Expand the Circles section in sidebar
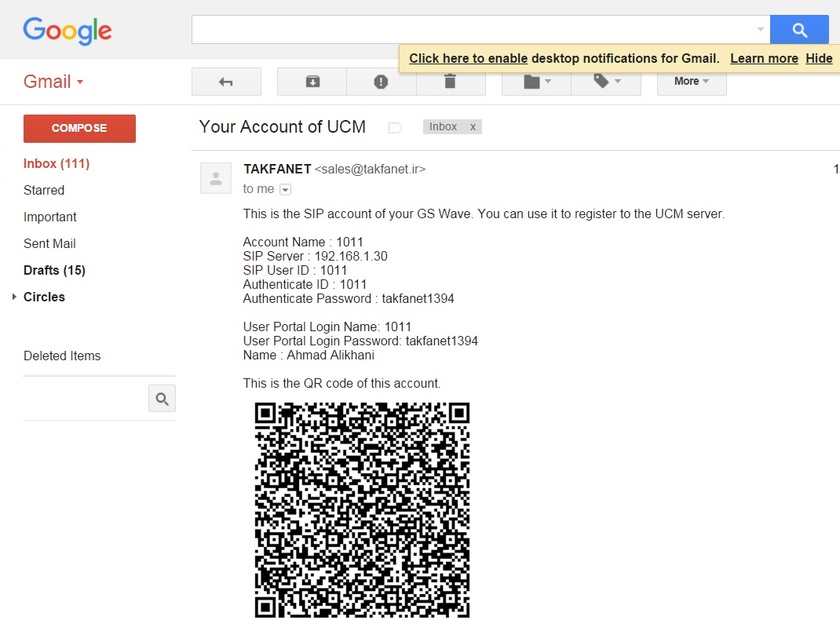This screenshot has height=631, width=840. [x=14, y=297]
